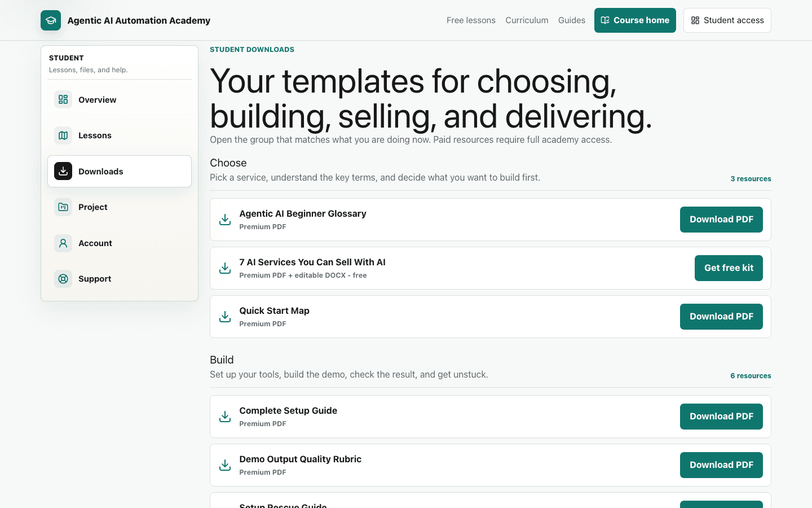
Task: Click the STUDENT DOWNLOADS label
Action: point(252,50)
